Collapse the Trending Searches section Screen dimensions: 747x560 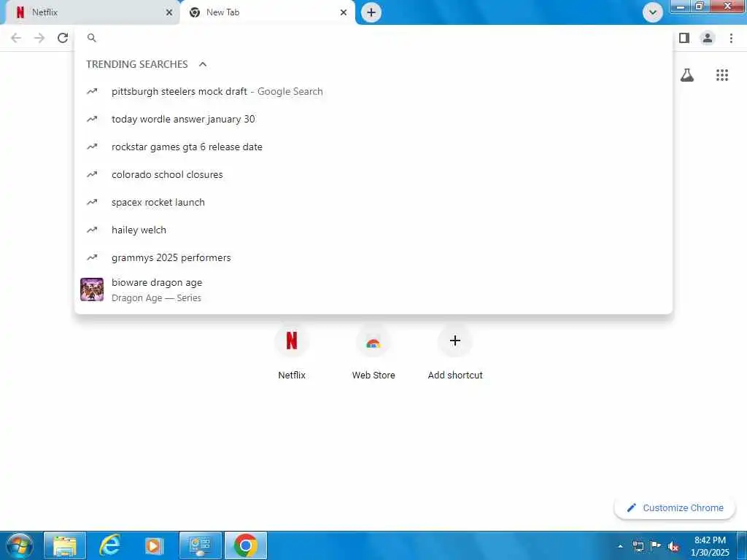pyautogui.click(x=203, y=64)
